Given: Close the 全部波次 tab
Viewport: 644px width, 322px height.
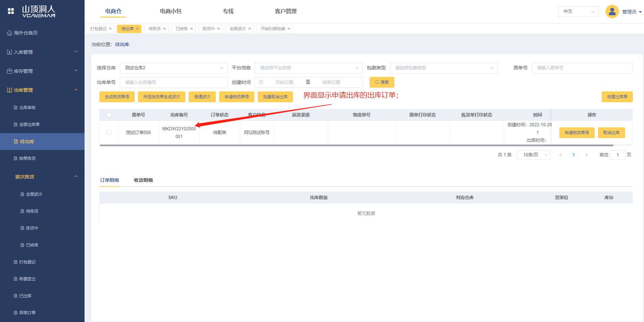Looking at the screenshot, I should tap(250, 29).
